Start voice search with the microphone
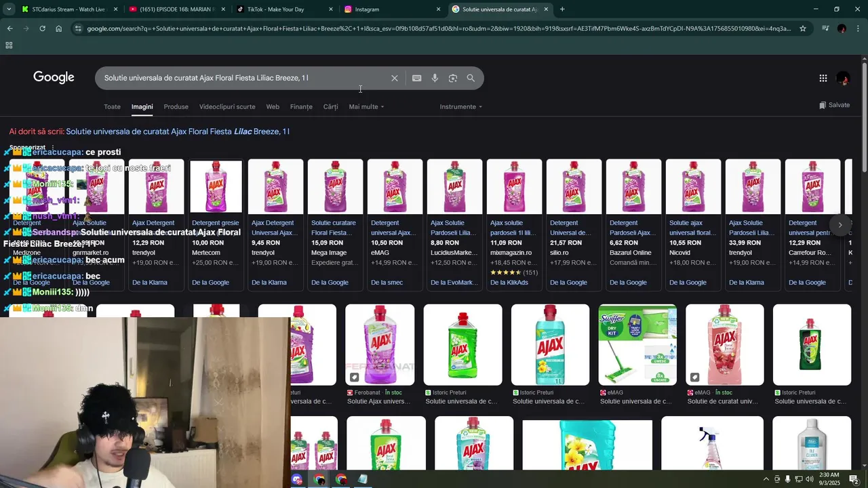The height and width of the screenshot is (488, 868). [435, 78]
